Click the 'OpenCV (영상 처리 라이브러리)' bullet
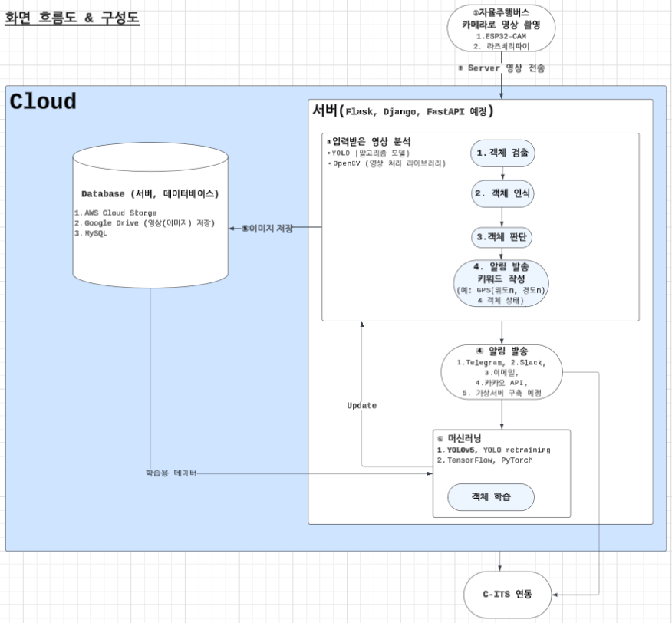Image resolution: width=672 pixels, height=623 pixels. click(x=387, y=163)
